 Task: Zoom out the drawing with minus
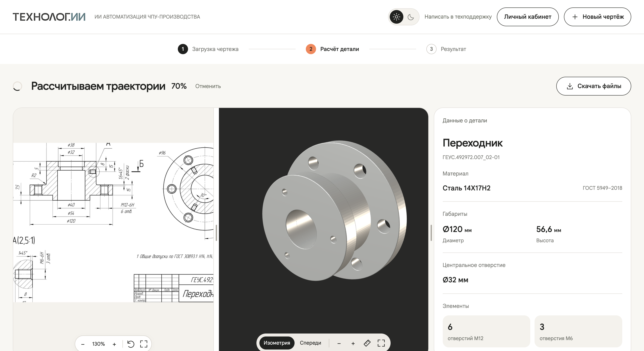83,344
